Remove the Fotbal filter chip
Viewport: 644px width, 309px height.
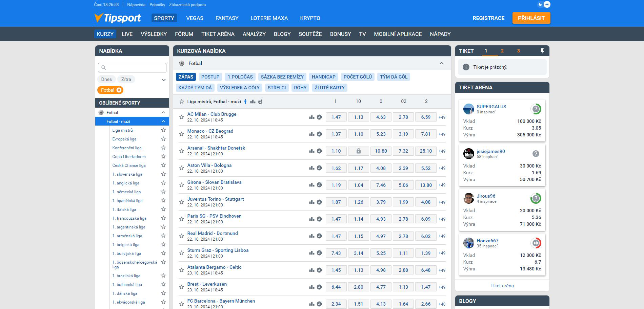119,90
